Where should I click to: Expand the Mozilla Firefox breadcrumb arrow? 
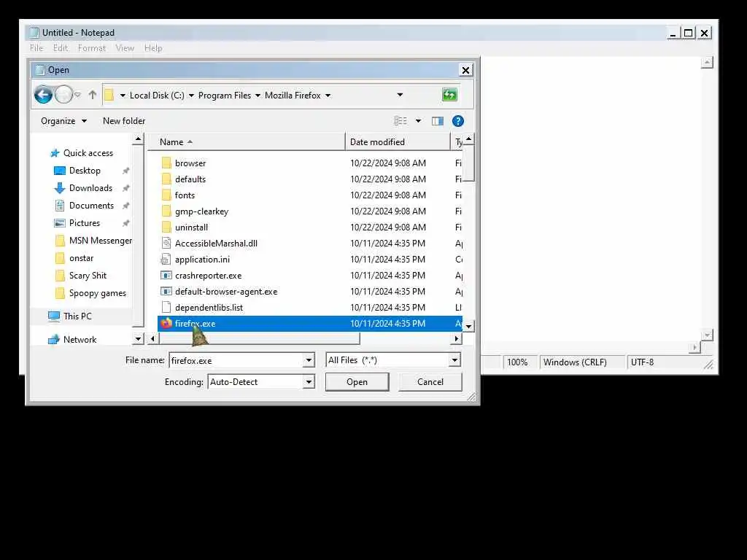(328, 96)
